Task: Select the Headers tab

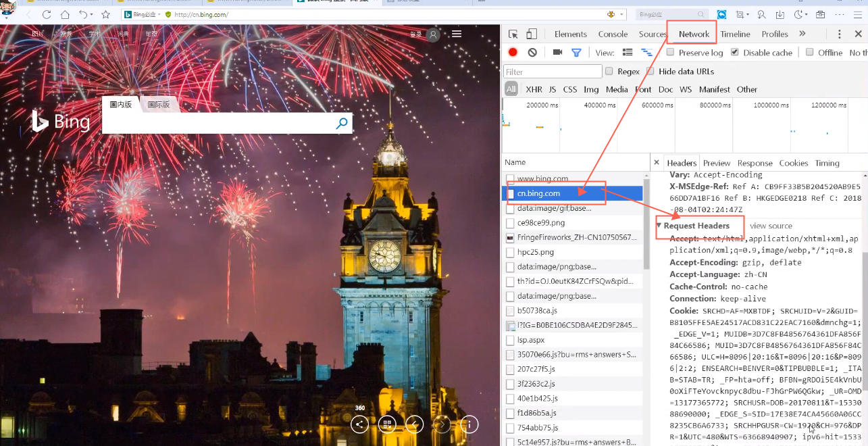Action: 682,163
